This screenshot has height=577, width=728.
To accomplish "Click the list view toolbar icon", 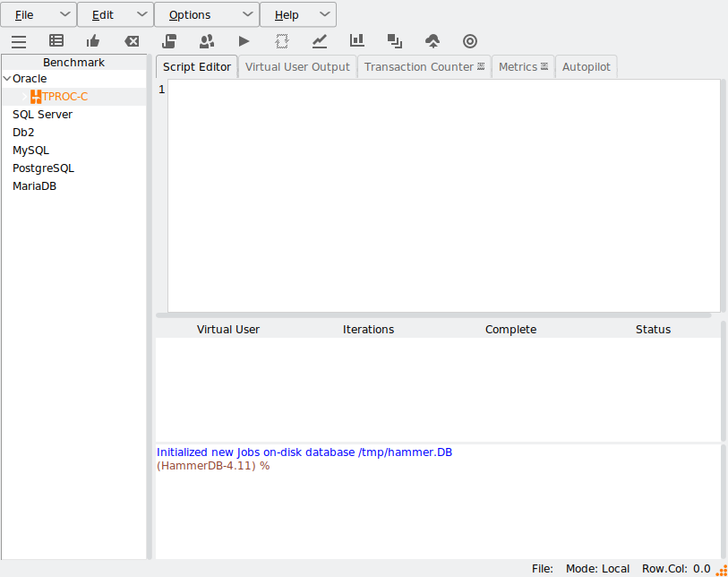I will point(56,41).
